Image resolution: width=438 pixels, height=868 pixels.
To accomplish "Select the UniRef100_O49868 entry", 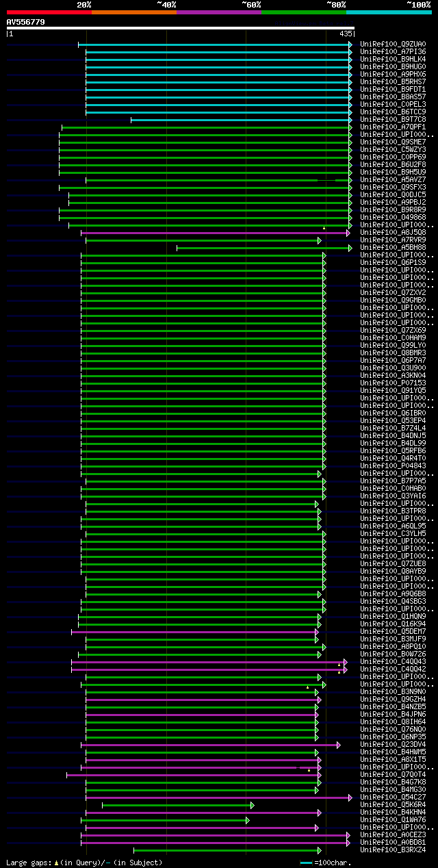I will [393, 218].
